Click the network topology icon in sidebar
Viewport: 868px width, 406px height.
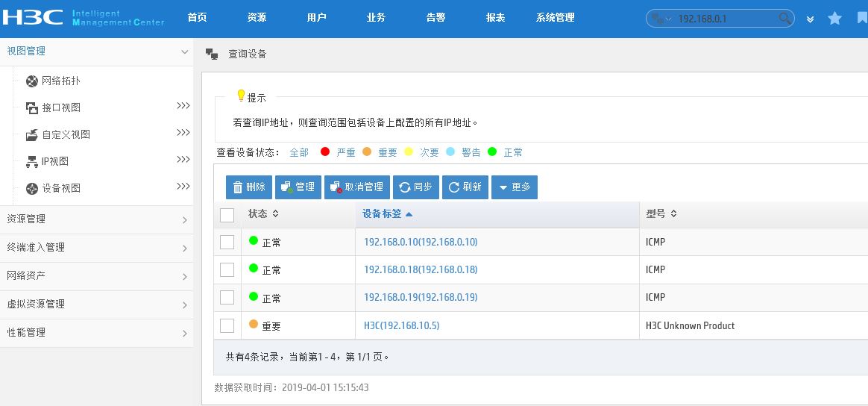tap(32, 81)
